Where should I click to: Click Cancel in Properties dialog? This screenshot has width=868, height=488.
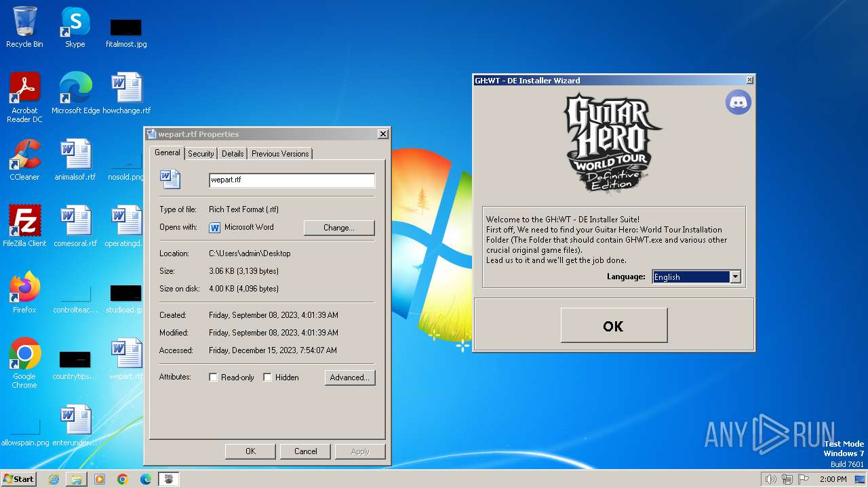(x=305, y=451)
